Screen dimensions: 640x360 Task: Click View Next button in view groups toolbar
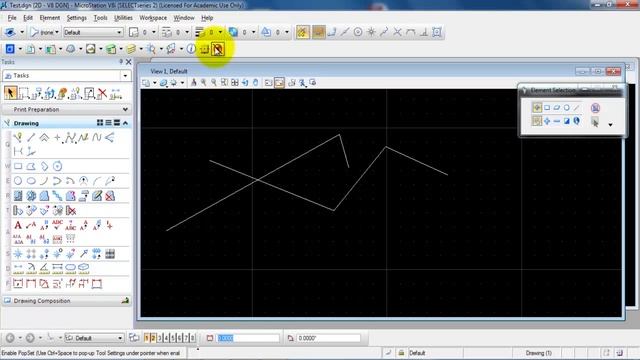30,338
